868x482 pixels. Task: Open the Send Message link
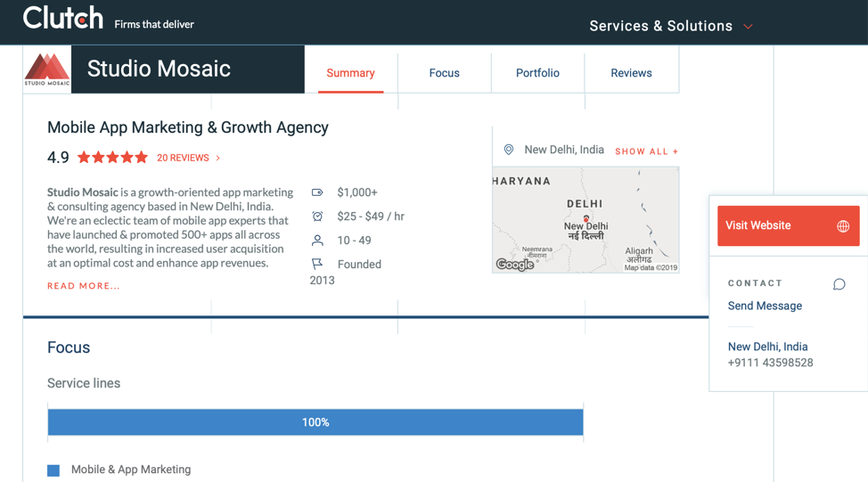coord(765,306)
